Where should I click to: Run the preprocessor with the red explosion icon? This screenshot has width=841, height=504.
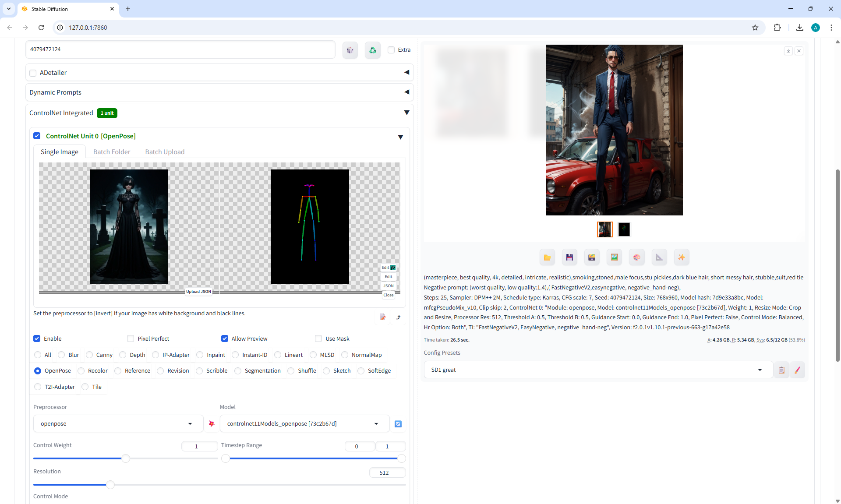(212, 424)
